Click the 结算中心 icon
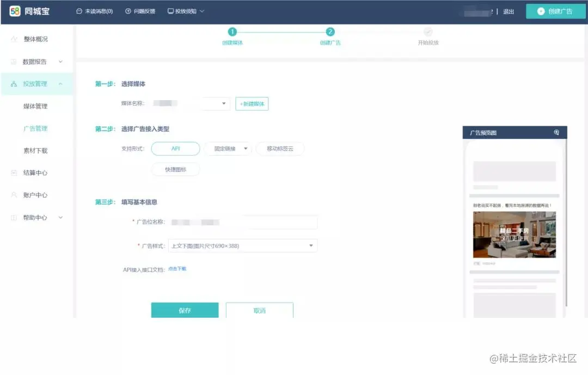Viewport: 588px width, 375px height. pos(14,173)
